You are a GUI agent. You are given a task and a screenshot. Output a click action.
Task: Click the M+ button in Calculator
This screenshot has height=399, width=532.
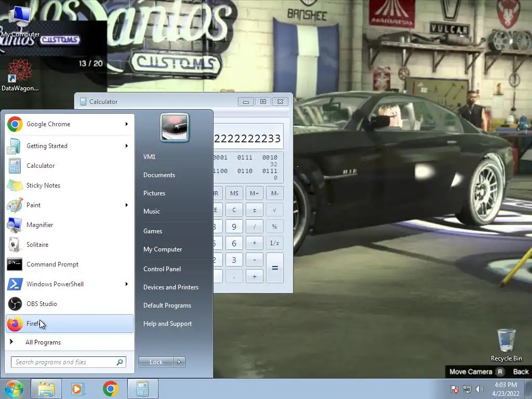pyautogui.click(x=255, y=193)
